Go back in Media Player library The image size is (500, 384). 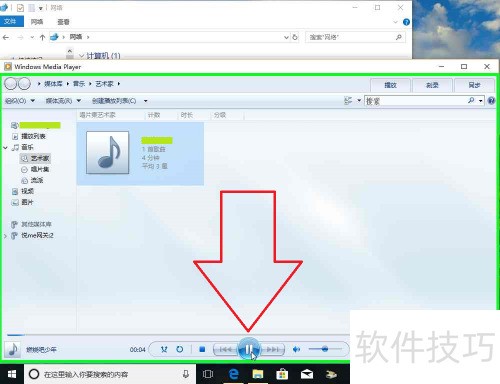(11, 84)
